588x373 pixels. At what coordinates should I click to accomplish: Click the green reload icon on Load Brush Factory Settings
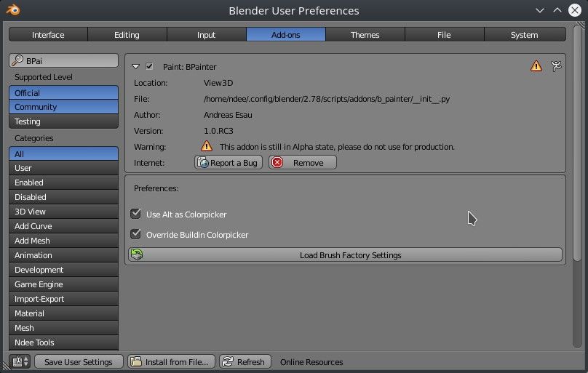pos(137,254)
